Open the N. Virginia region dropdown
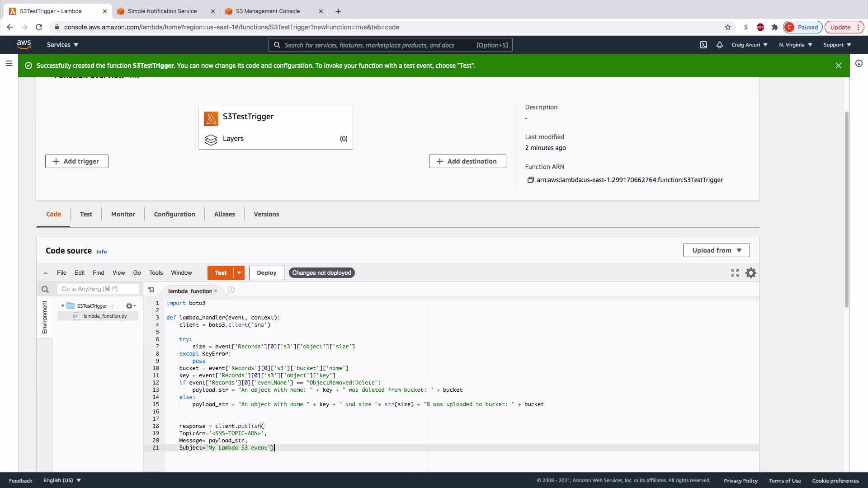Screen dimensions: 868x488 (x=795, y=45)
